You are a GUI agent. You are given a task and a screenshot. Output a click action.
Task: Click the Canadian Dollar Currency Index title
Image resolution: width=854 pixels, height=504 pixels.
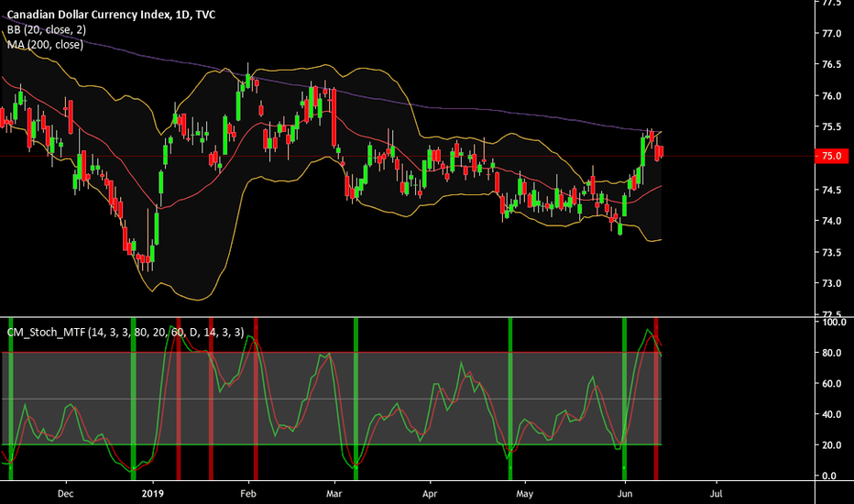111,15
